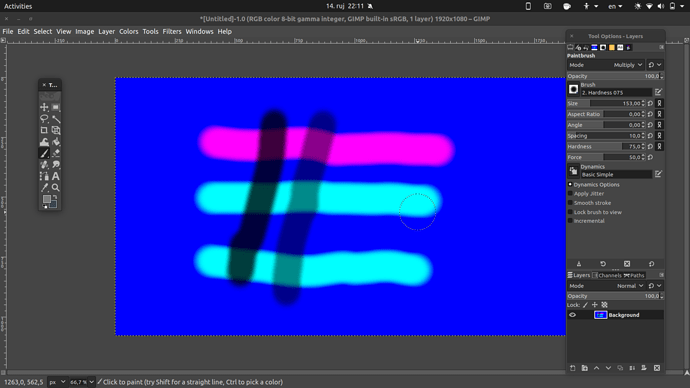
Task: Reset Force to default value
Action: (650, 157)
